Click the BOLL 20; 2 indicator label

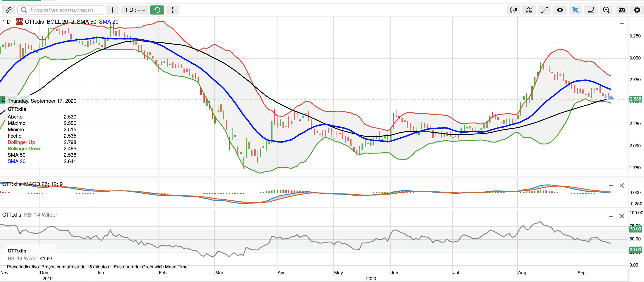click(60, 22)
